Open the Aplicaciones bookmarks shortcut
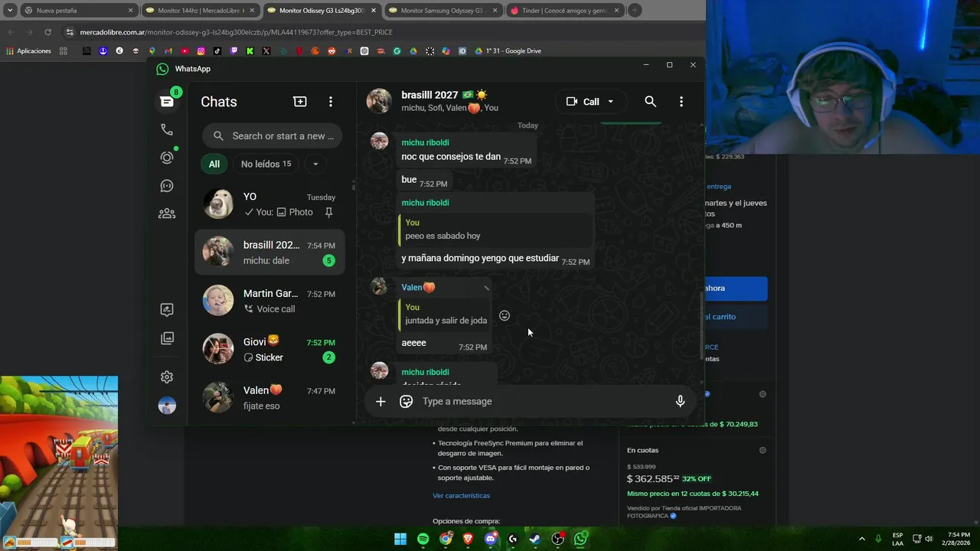This screenshot has height=551, width=980. point(28,51)
